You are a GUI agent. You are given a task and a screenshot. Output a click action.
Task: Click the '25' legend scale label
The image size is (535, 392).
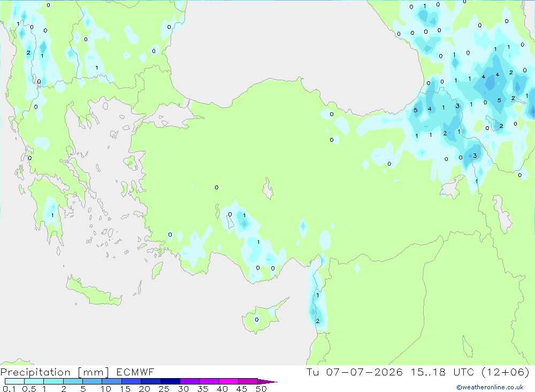pos(164,389)
